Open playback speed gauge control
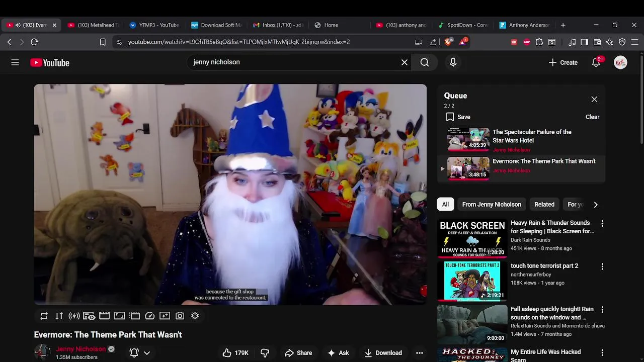 point(149,316)
